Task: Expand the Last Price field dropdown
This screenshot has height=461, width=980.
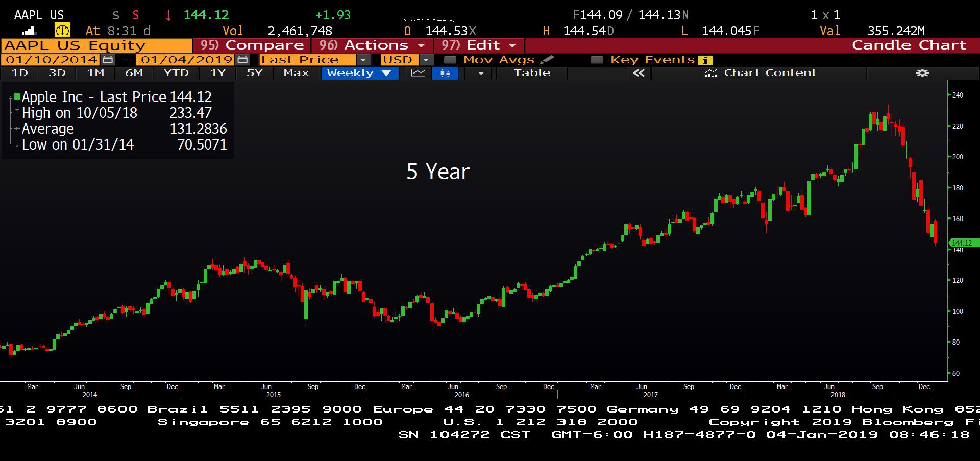Action: (362, 60)
